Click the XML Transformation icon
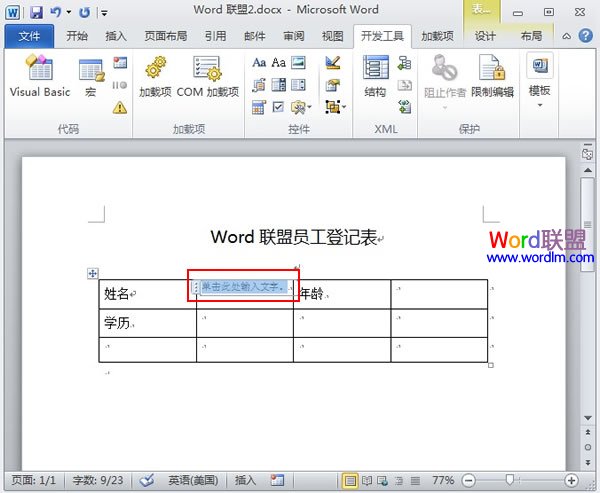The height and width of the screenshot is (493, 600). point(404,85)
